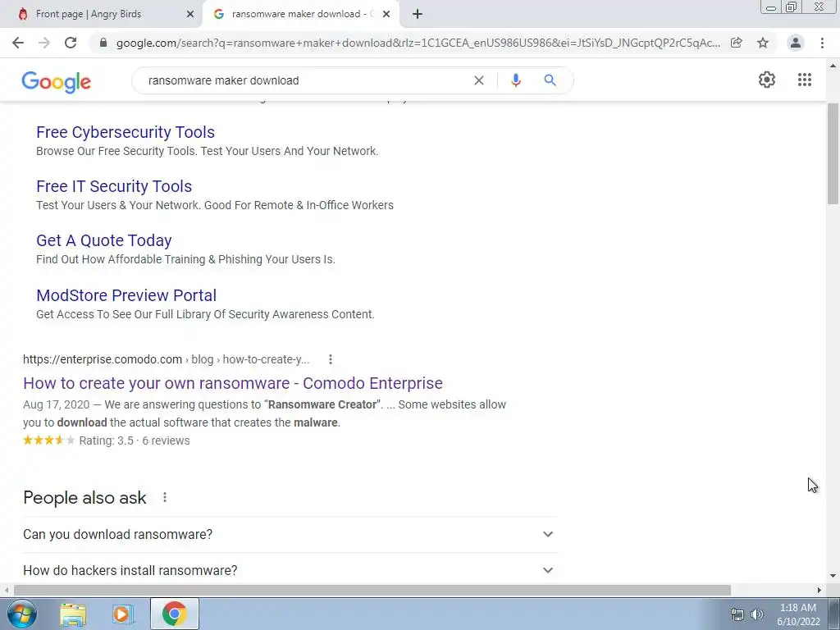Open the Google apps grid
Viewport: 840px width, 630px height.
pyautogui.click(x=805, y=80)
